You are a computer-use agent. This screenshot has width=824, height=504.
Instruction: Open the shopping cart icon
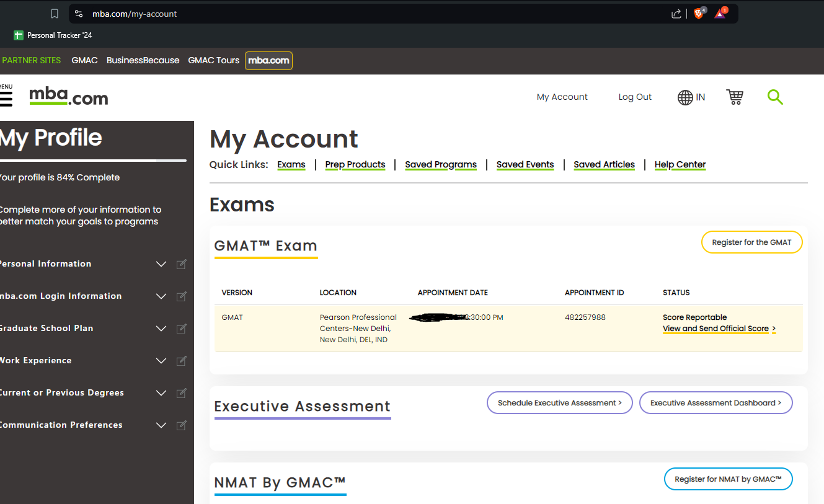pos(735,97)
